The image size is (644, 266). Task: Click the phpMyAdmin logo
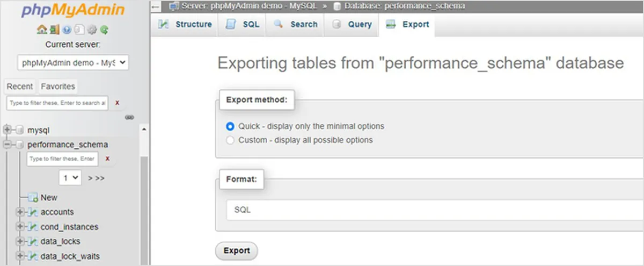click(73, 11)
